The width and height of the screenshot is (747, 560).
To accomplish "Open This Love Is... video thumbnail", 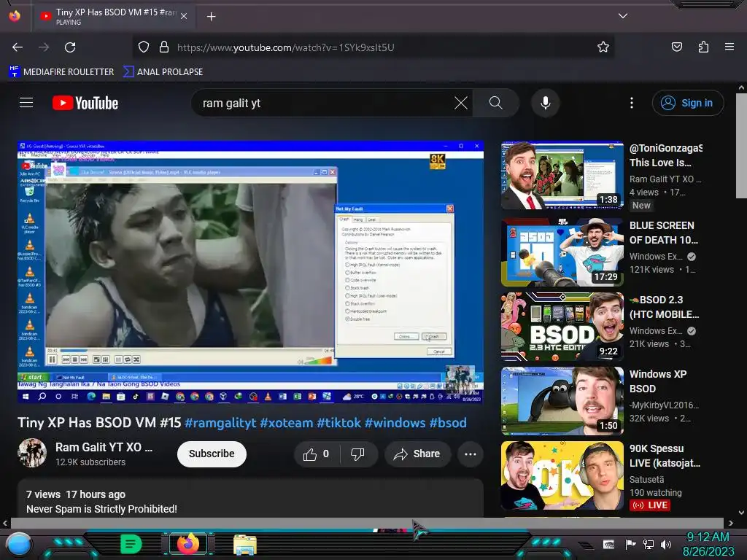I will [x=562, y=175].
